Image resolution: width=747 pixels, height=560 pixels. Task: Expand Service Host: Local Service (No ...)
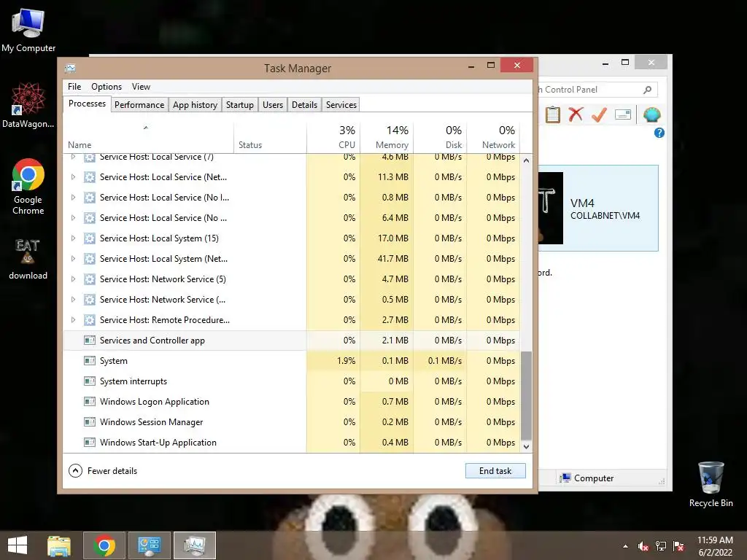(73, 217)
